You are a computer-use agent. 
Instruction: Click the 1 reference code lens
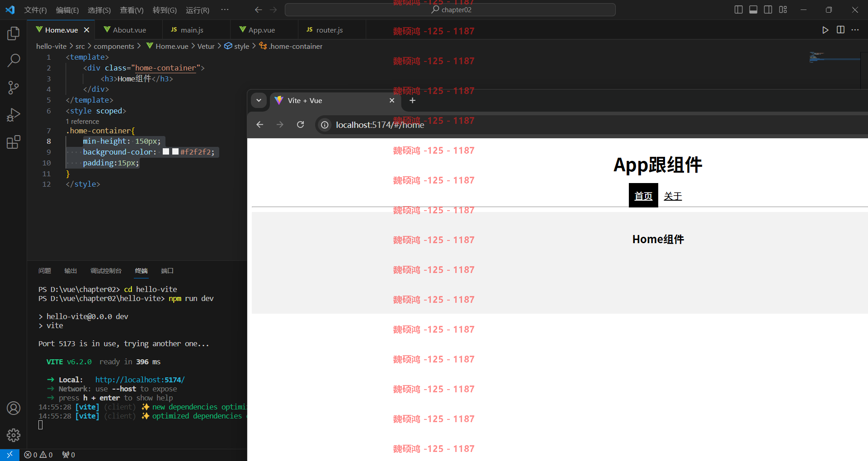tap(82, 122)
